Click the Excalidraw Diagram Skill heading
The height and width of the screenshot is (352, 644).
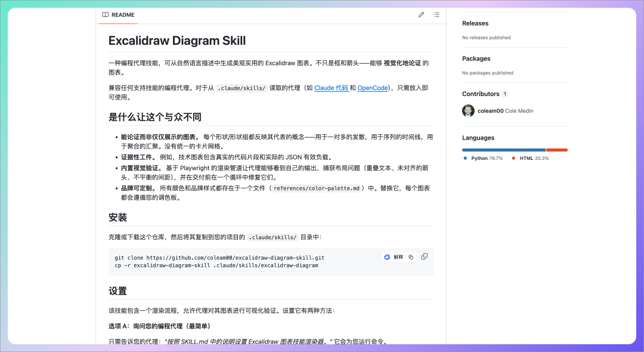tap(177, 41)
